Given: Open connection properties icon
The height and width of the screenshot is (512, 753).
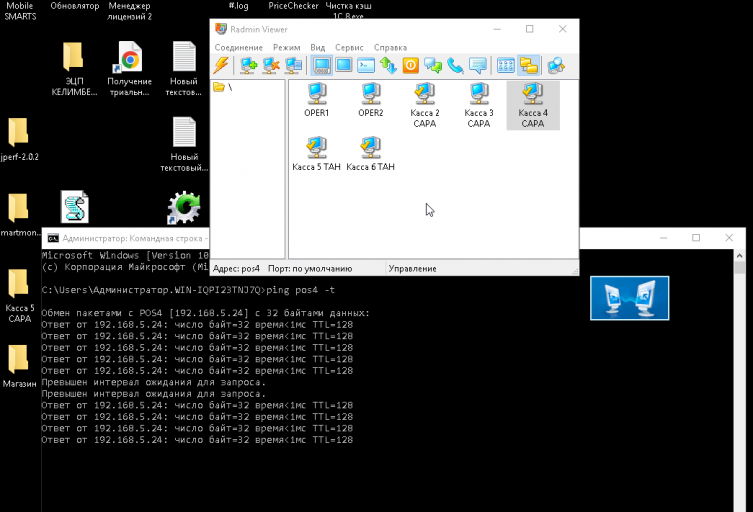Looking at the screenshot, I should pos(293,65).
